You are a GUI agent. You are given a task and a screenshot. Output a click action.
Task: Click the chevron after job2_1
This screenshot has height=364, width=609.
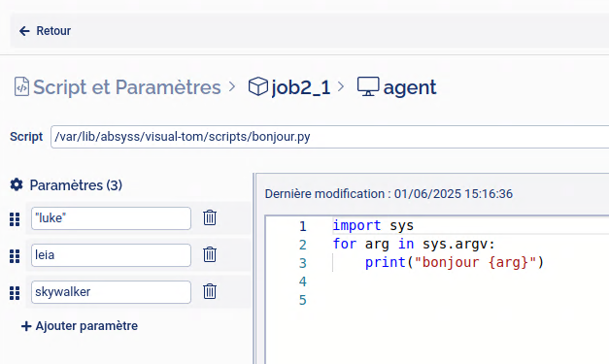(341, 86)
